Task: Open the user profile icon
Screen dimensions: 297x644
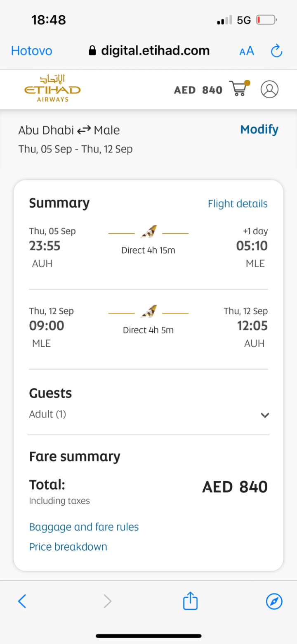Action: coord(269,89)
